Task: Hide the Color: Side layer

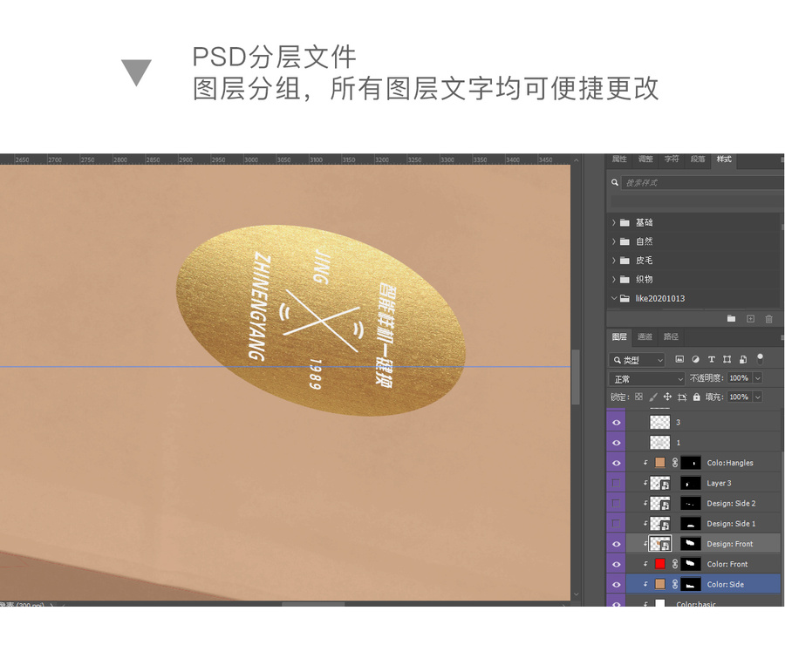Action: (617, 585)
